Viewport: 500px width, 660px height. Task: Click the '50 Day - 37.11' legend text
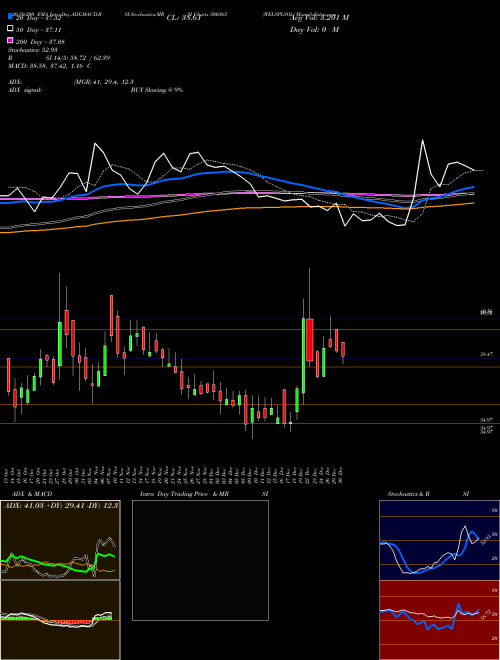point(38,30)
